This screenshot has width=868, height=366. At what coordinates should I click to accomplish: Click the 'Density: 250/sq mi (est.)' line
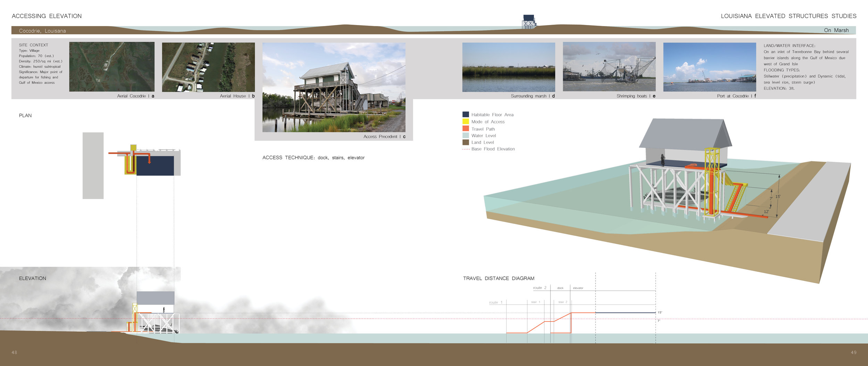(41, 61)
